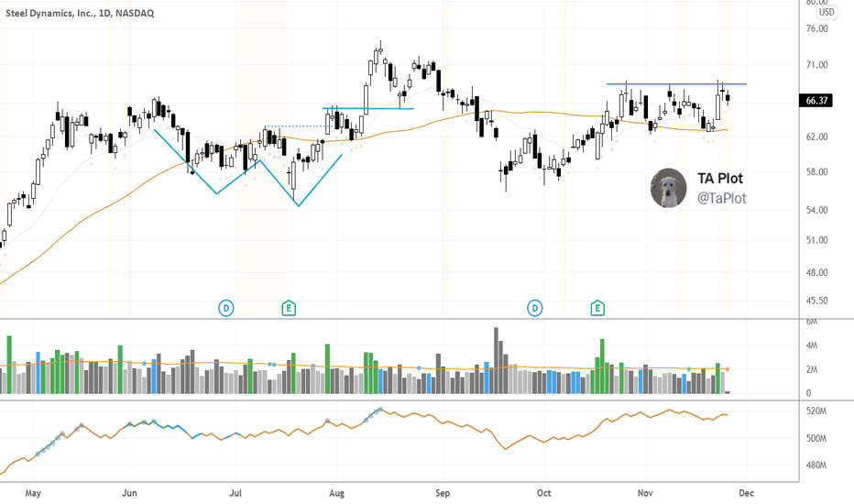Click the 4M volume axis label
Image resolution: width=854 pixels, height=504 pixels.
[x=812, y=345]
